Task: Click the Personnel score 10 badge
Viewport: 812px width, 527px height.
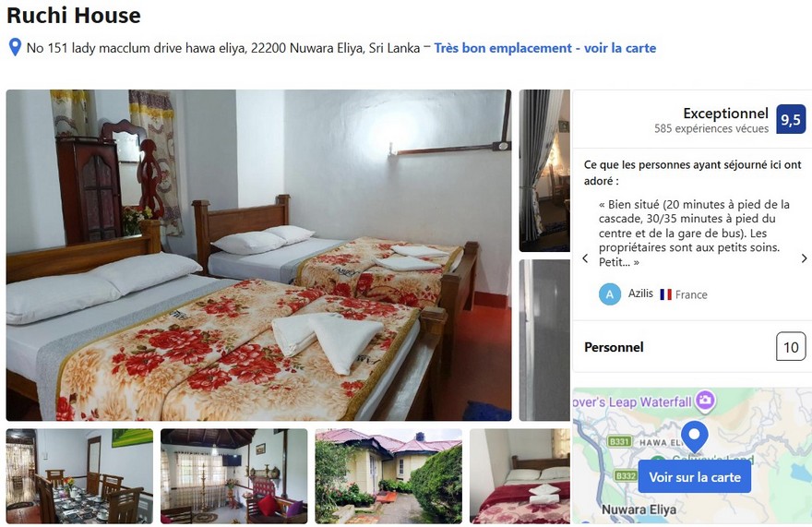Action: (x=791, y=347)
